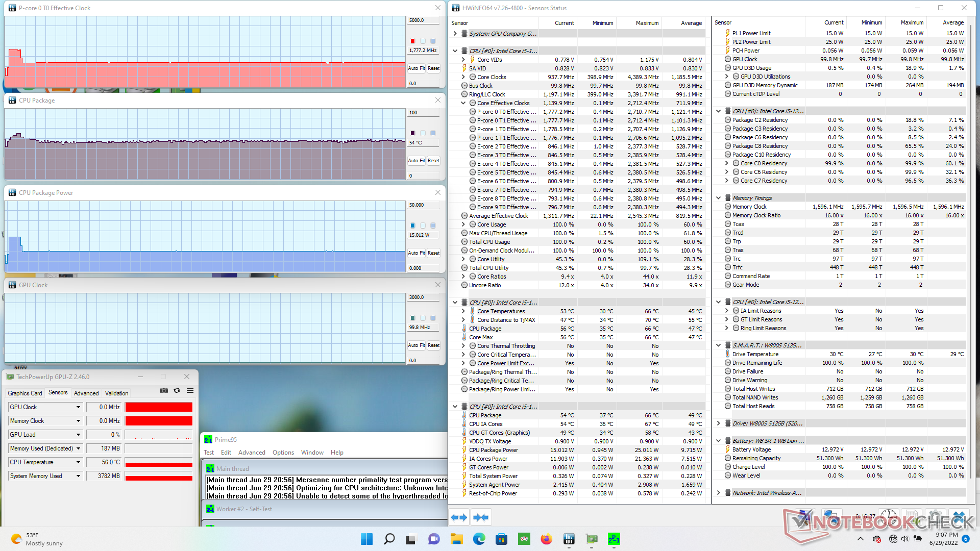
Task: Click the GPU-Z screenshot camera icon
Action: 164,391
